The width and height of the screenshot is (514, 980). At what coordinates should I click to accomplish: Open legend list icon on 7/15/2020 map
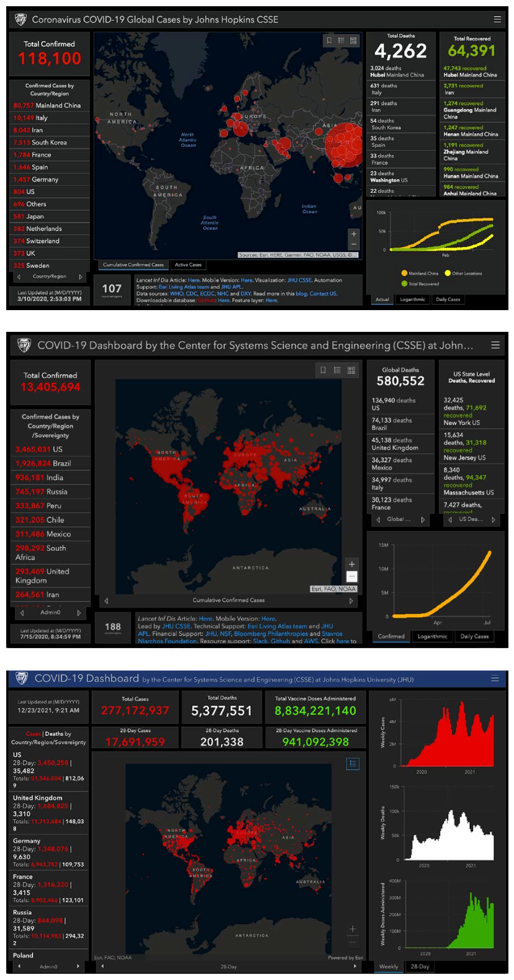point(337,370)
